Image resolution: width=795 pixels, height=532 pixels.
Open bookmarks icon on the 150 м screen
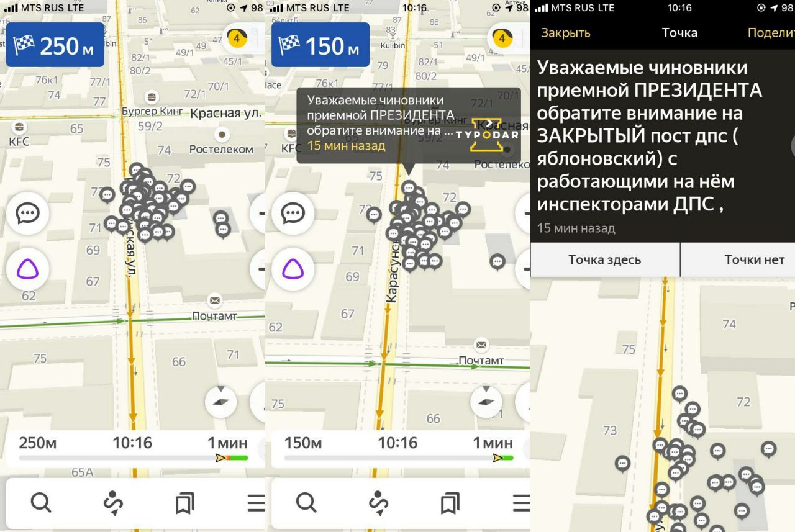coord(450,503)
